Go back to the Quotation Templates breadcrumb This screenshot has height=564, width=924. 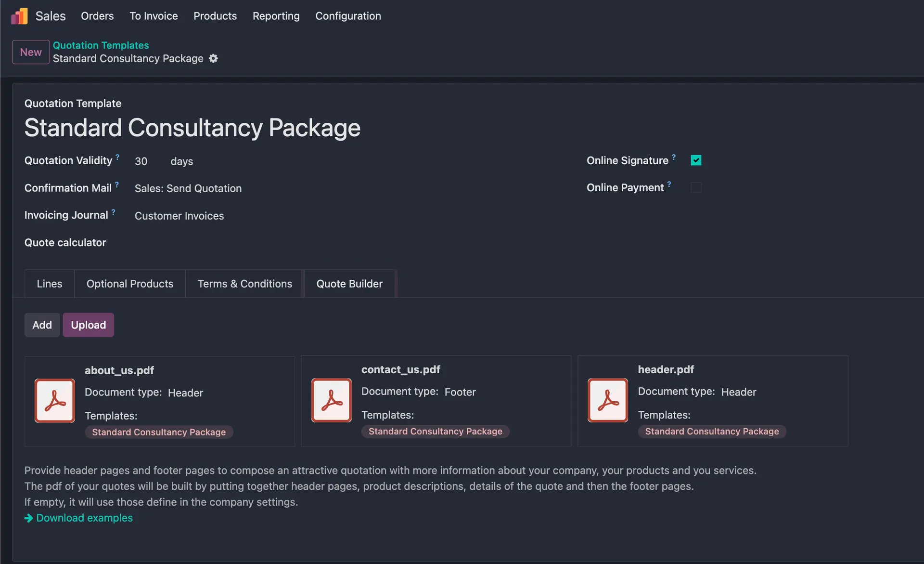(x=101, y=45)
